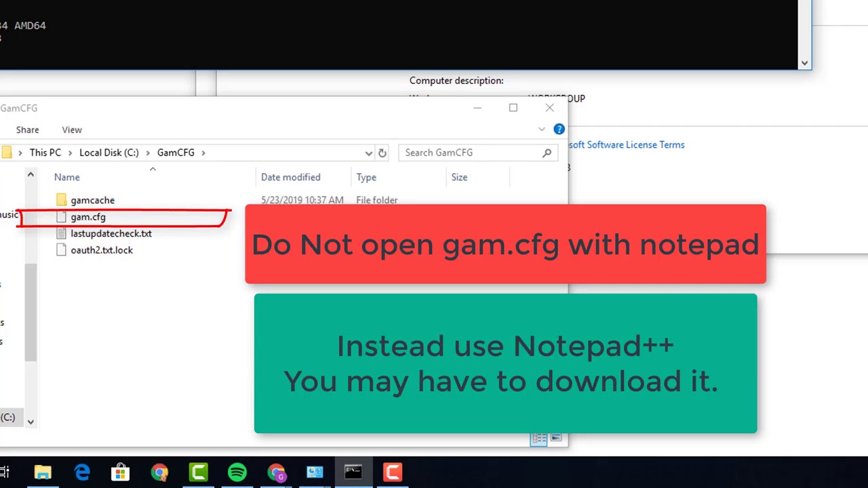Open the address bar history dropdown
This screenshot has width=868, height=488.
tap(368, 153)
